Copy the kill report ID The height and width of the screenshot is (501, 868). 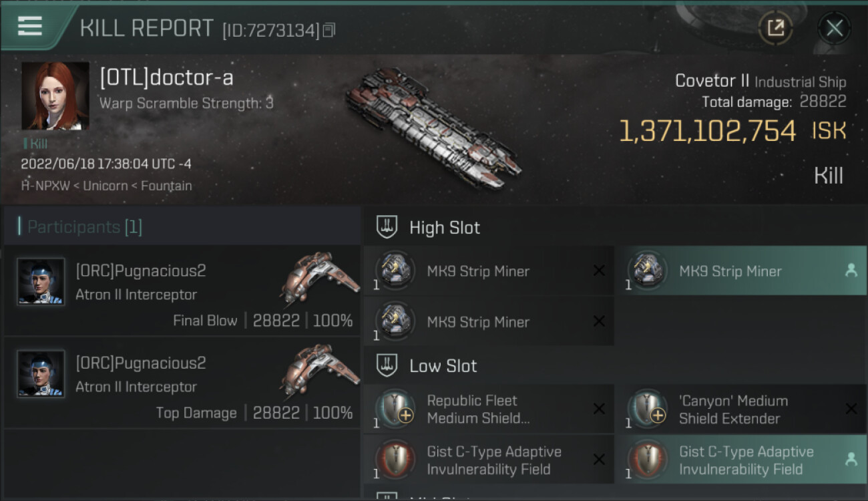pyautogui.click(x=329, y=30)
